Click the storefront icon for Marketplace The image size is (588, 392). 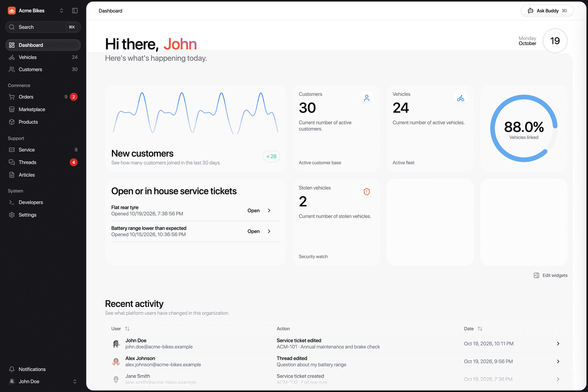tap(12, 109)
